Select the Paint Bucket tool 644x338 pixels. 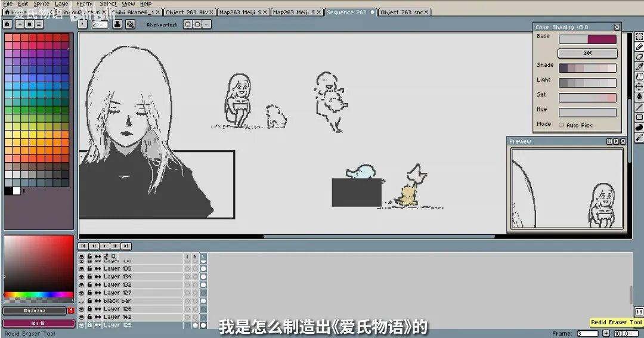click(639, 97)
